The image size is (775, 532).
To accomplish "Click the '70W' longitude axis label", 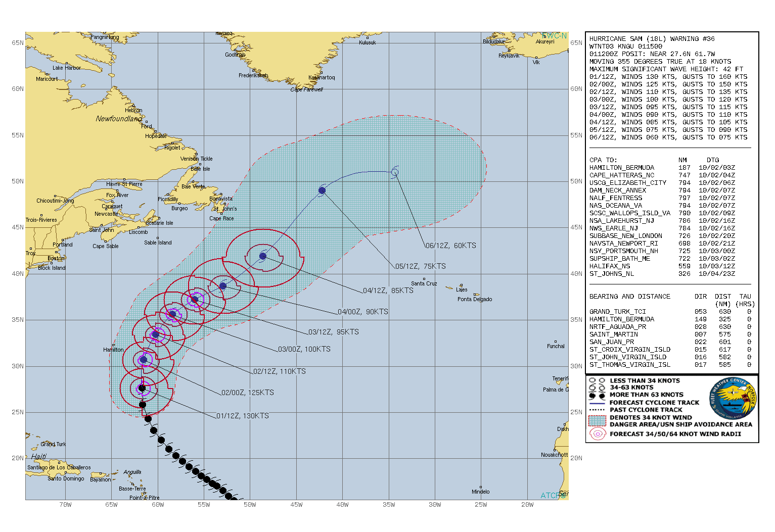I will pos(65,505).
